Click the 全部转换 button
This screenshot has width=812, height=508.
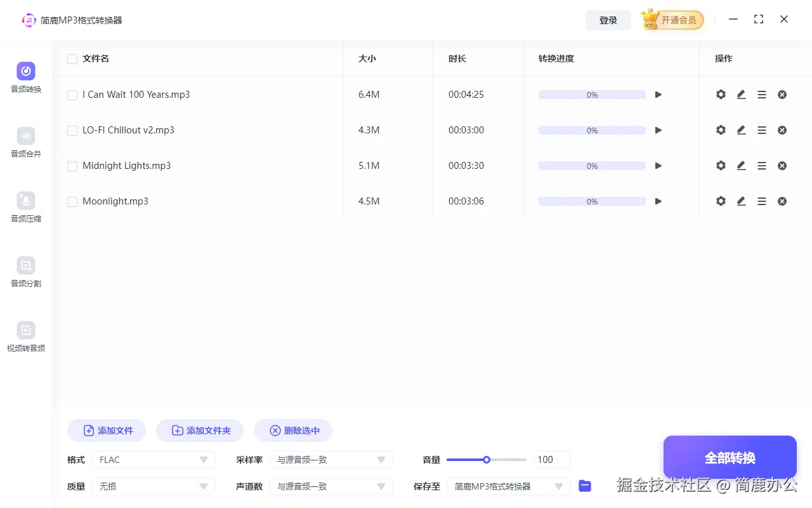click(x=730, y=458)
